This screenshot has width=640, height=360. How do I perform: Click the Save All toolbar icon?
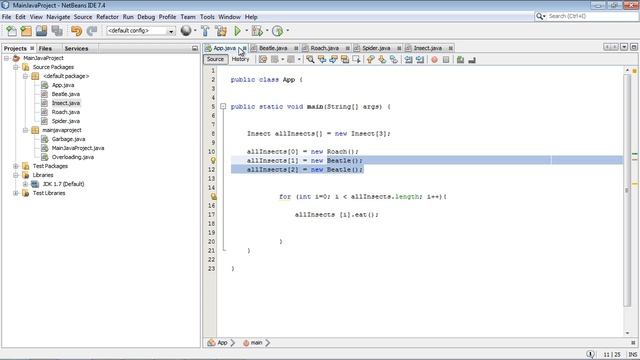point(57,31)
